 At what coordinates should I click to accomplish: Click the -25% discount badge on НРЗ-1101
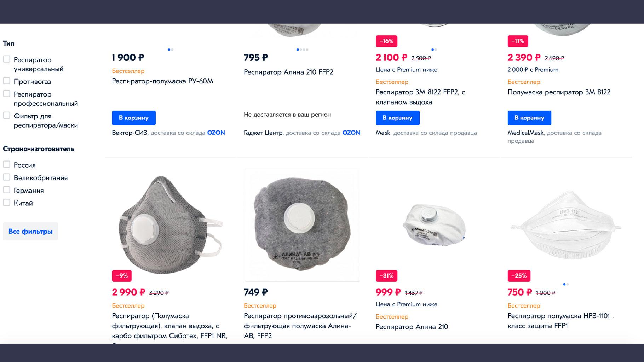coord(519,276)
